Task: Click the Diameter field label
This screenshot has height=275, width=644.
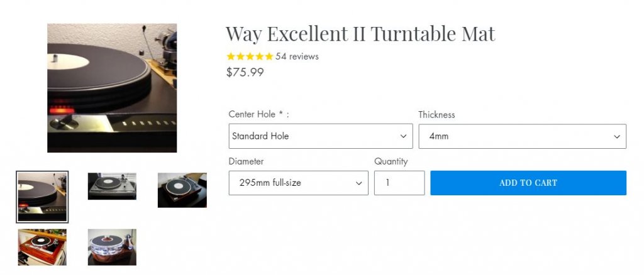Action: point(246,161)
